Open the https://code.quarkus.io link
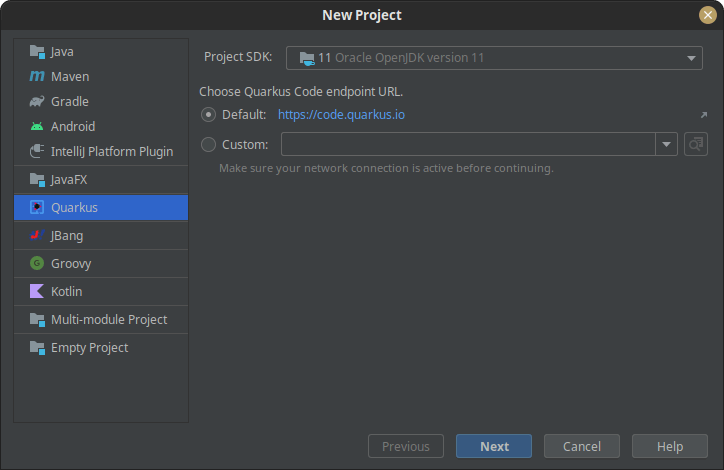Screen dimensions: 724x470 341,114
